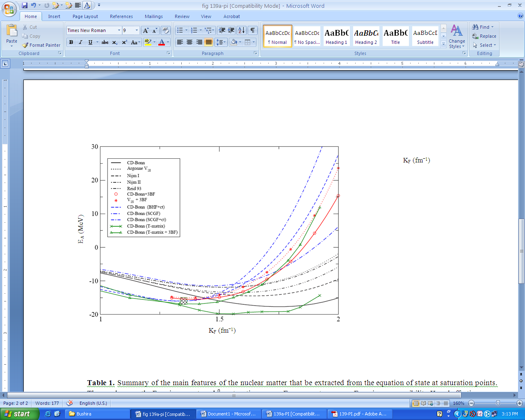Select the Heading 1 style

pyautogui.click(x=336, y=36)
